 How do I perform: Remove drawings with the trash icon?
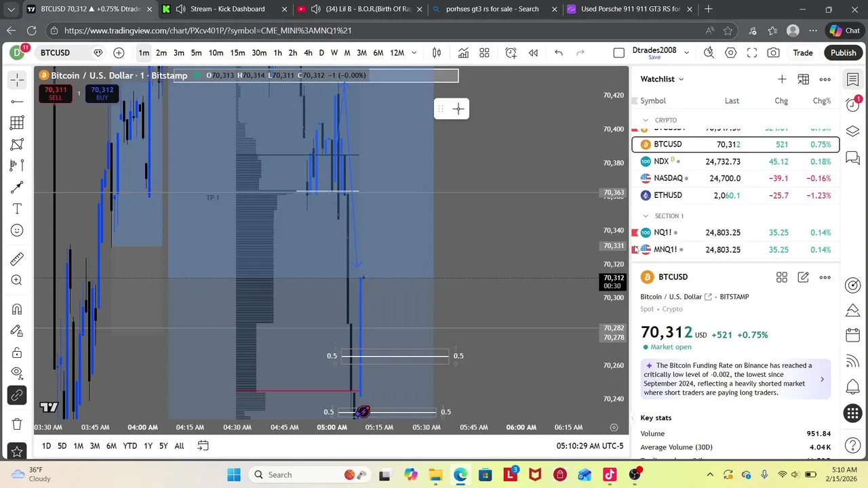(x=17, y=424)
